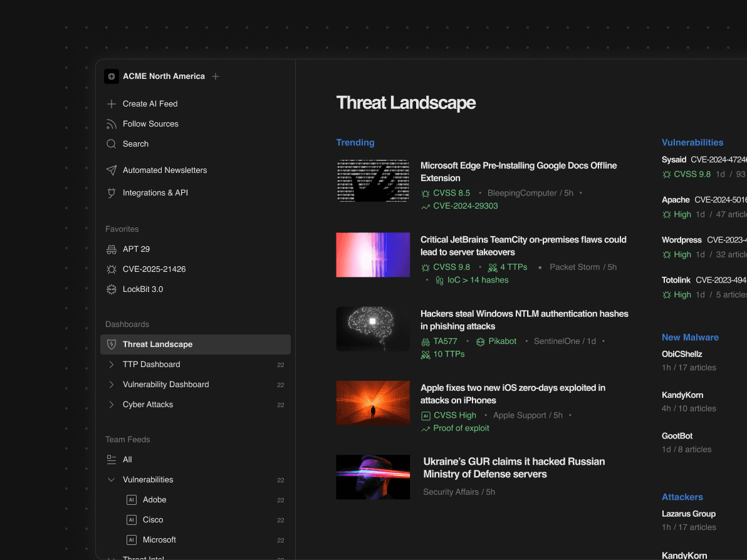Click the bug icon beside Sysaid CVSS 9.8
Viewport: 747px width, 560px height.
(x=667, y=174)
